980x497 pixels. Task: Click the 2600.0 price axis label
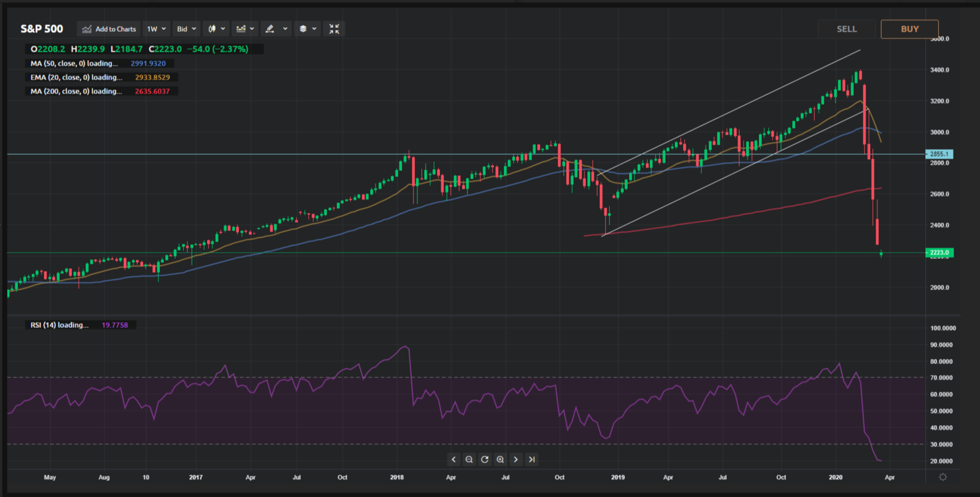tap(939, 194)
